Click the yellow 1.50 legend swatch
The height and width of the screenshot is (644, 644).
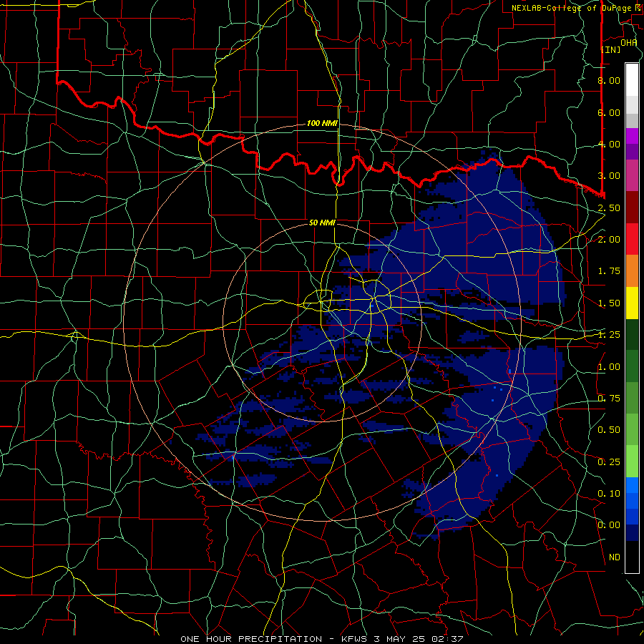click(632, 303)
